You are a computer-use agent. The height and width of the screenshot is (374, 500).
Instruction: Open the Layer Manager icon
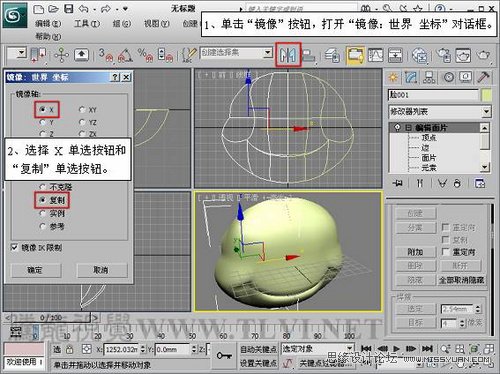coord(332,55)
